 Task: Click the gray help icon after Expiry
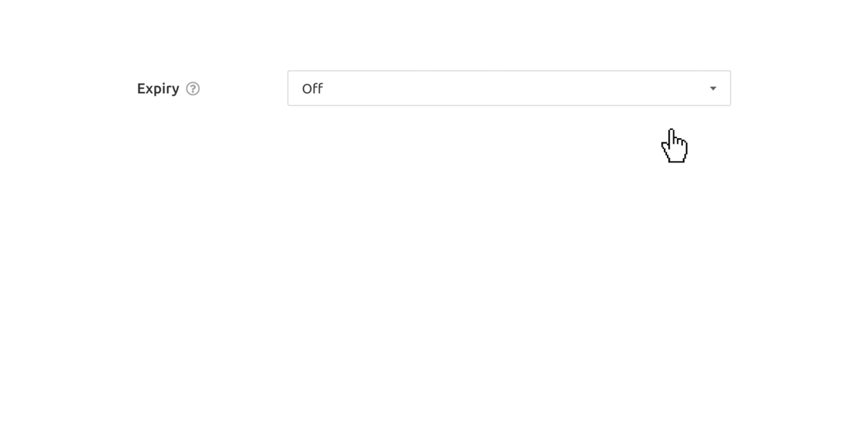pyautogui.click(x=192, y=89)
